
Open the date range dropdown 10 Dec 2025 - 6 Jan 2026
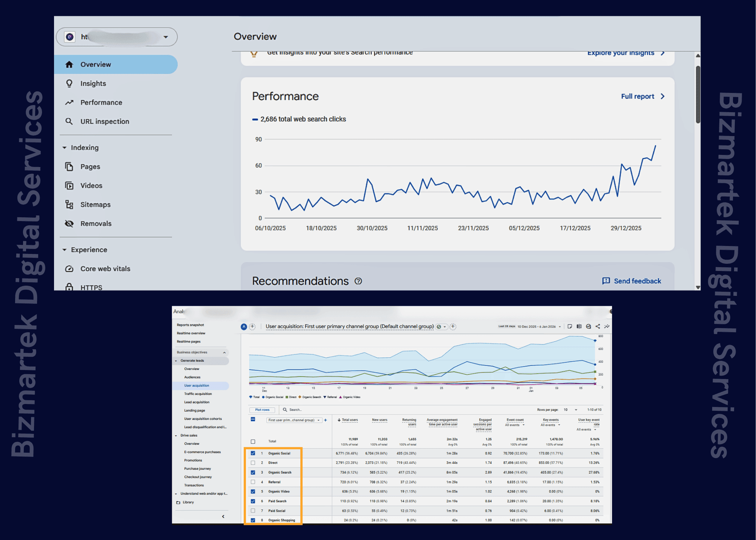point(539,326)
